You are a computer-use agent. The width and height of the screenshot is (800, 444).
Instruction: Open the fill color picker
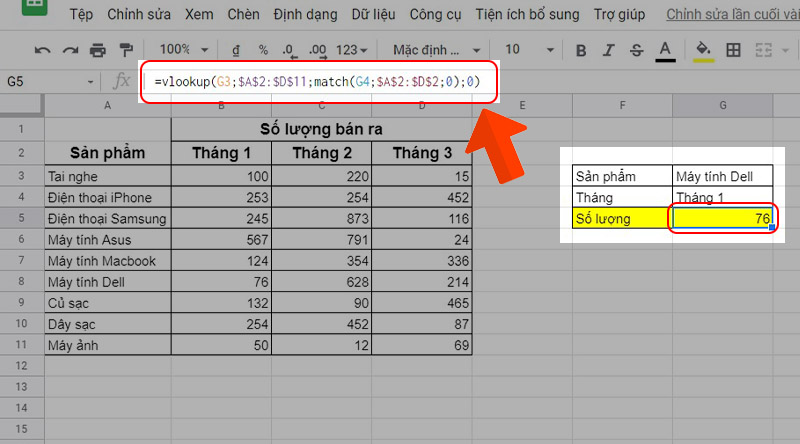click(704, 51)
